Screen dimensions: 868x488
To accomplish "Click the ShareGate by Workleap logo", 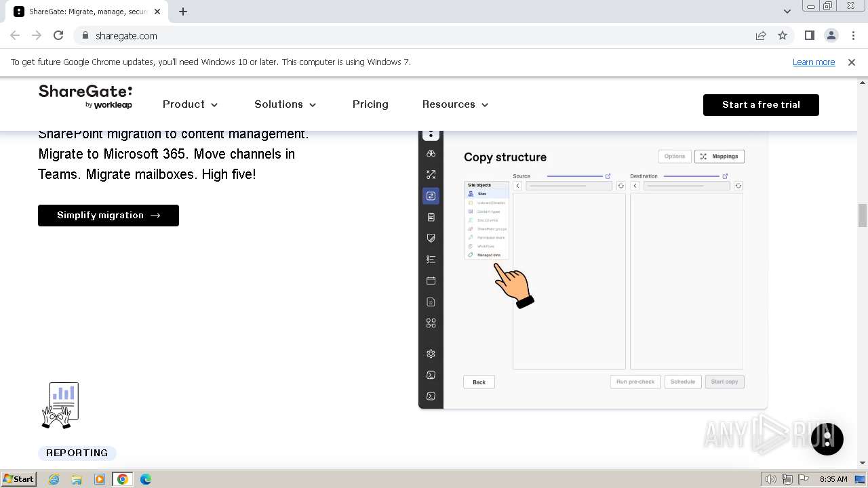I will [x=85, y=96].
